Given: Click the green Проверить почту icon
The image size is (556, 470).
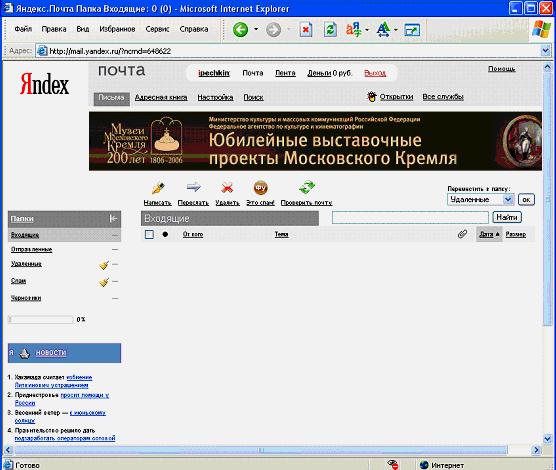Looking at the screenshot, I should tap(307, 187).
